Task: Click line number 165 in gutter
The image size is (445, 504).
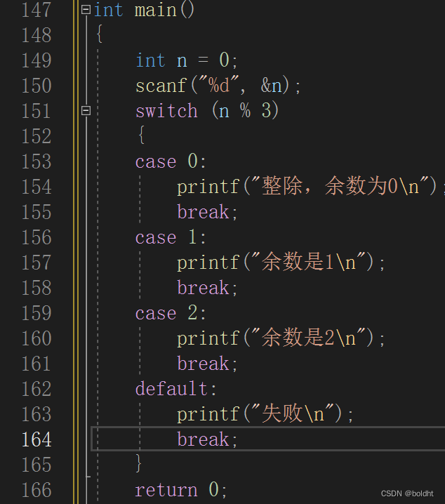Action: tap(36, 465)
